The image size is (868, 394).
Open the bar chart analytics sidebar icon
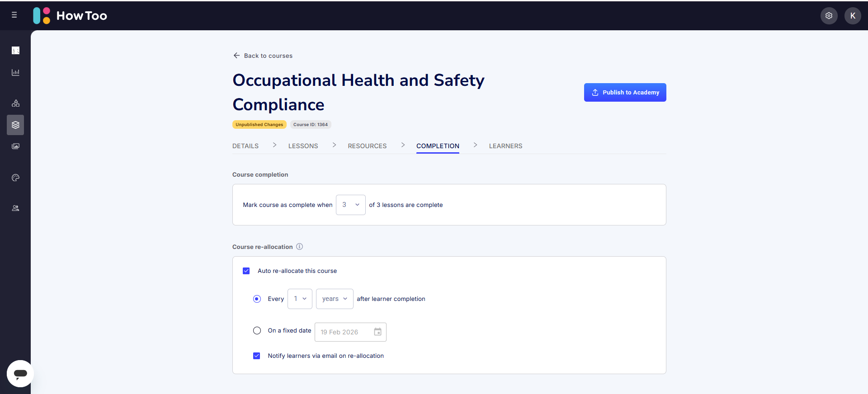(15, 72)
